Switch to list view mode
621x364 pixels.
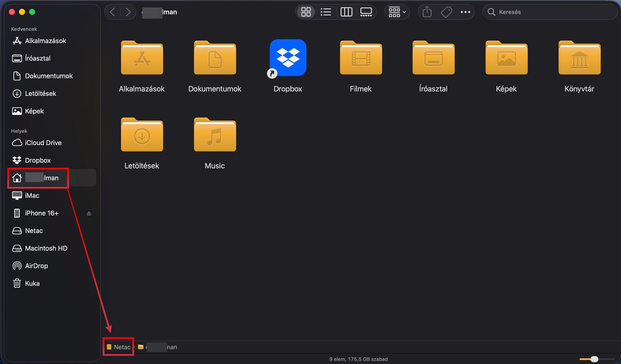326,12
